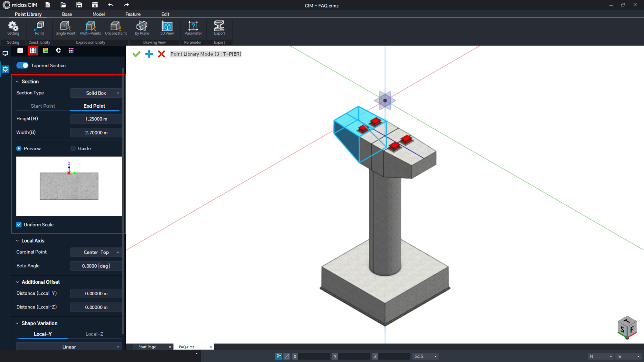Open the N force unit dropdown
This screenshot has height=362, width=644.
tap(600, 356)
